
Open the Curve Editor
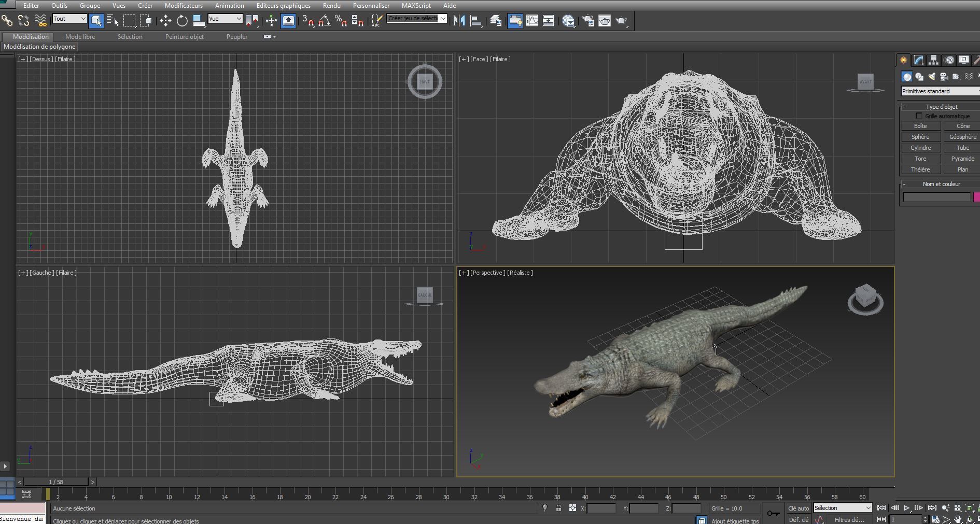[x=532, y=21]
